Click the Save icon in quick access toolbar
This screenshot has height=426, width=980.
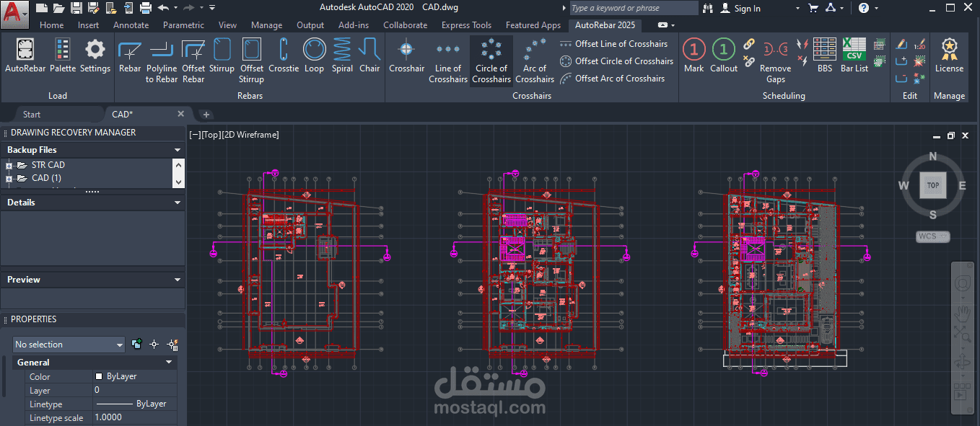78,8
